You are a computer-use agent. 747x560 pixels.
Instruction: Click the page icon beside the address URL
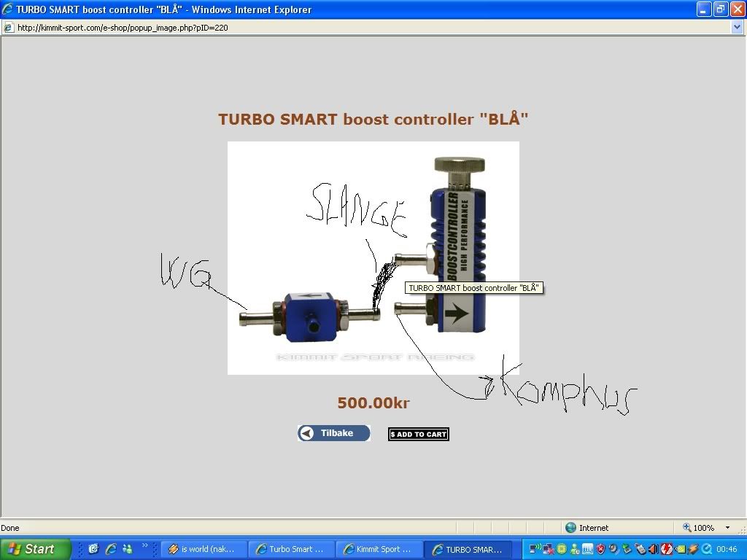8,28
